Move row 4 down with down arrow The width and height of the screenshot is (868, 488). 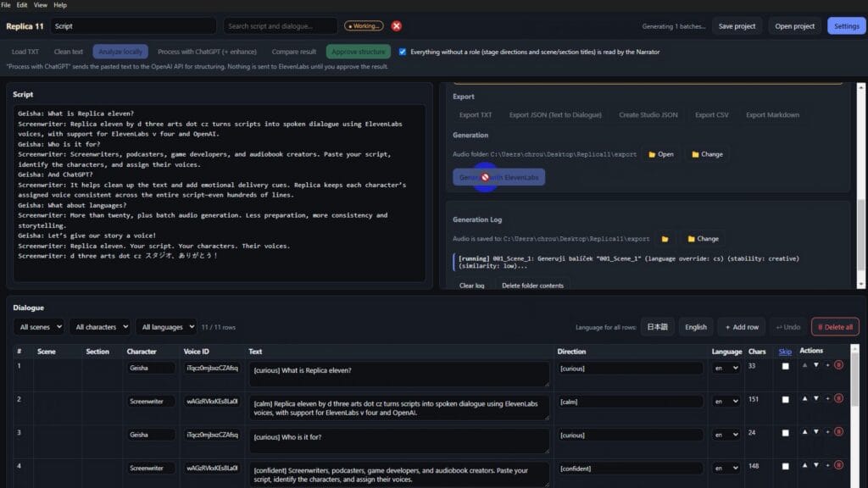(816, 465)
